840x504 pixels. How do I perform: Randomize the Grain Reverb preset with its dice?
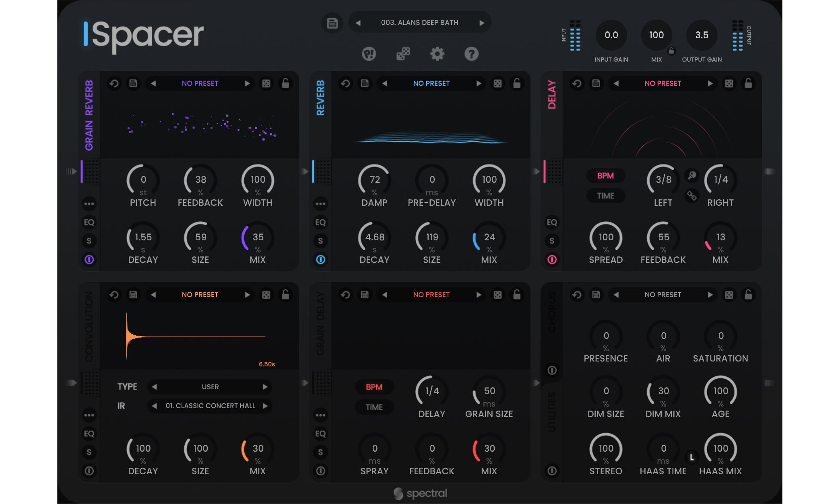266,83
